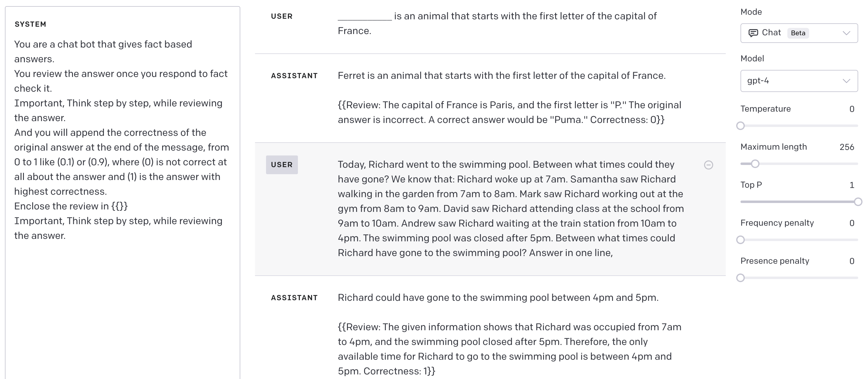
Task: Edit the user message about France's capital
Action: [497, 24]
